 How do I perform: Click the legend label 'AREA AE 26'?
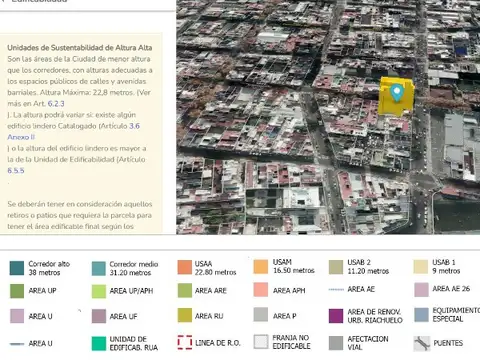(451, 289)
